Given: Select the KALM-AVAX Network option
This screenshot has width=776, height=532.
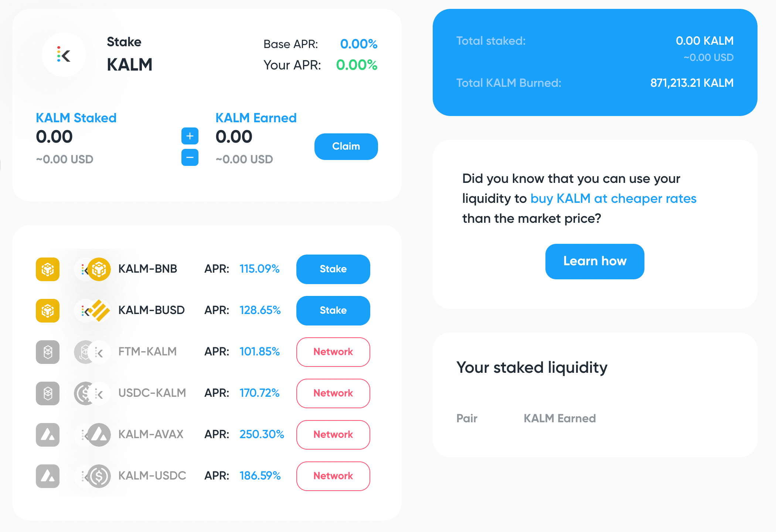Looking at the screenshot, I should click(x=333, y=433).
